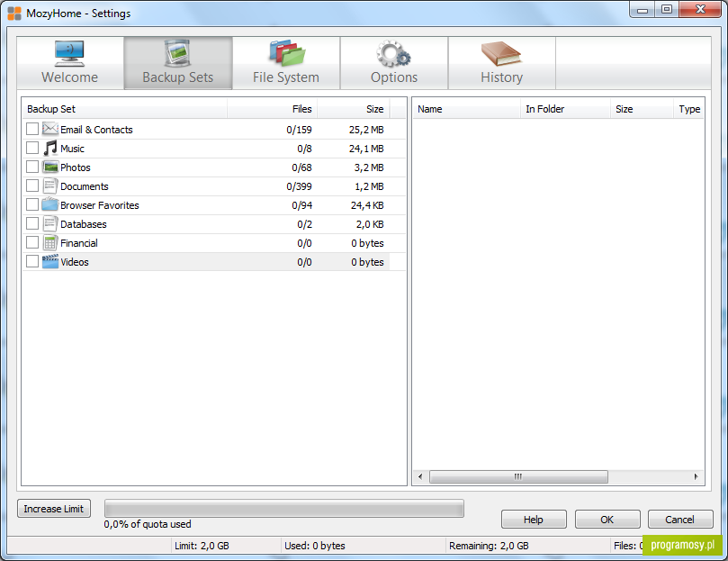Open Help from the bottom buttons
728x561 pixels.
[x=534, y=520]
